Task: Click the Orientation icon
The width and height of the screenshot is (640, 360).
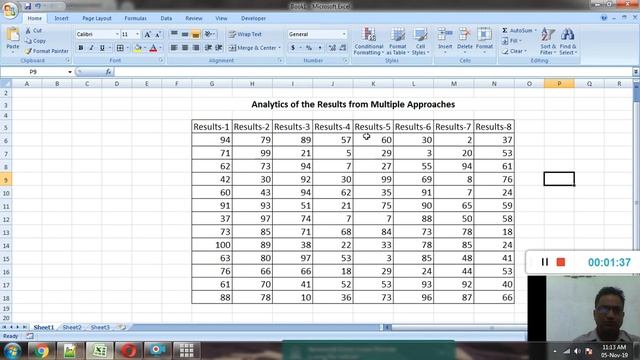Action: tap(209, 34)
